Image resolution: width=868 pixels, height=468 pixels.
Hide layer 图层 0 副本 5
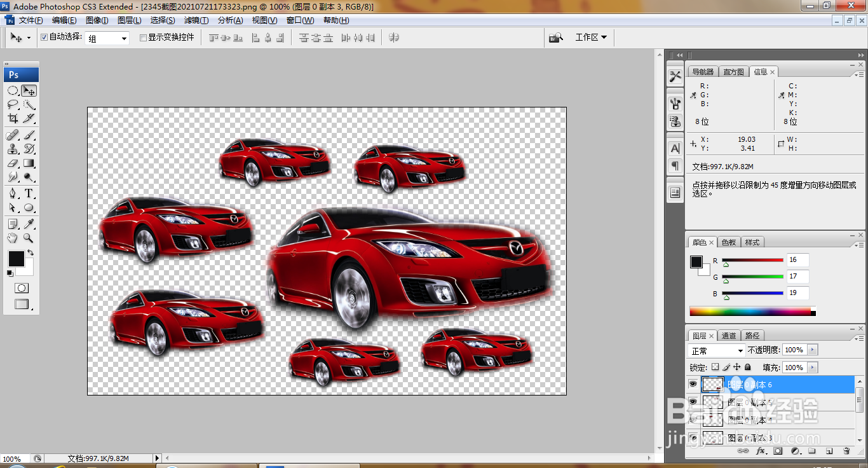click(693, 402)
